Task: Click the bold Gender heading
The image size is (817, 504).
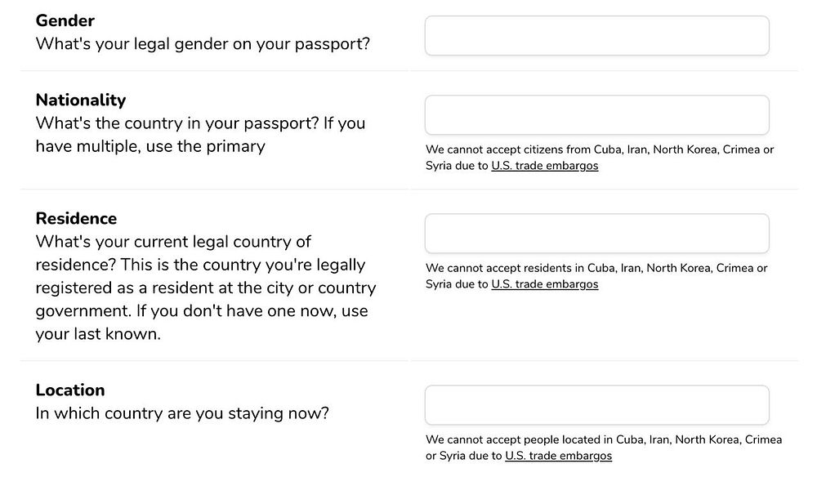Action: (x=65, y=20)
